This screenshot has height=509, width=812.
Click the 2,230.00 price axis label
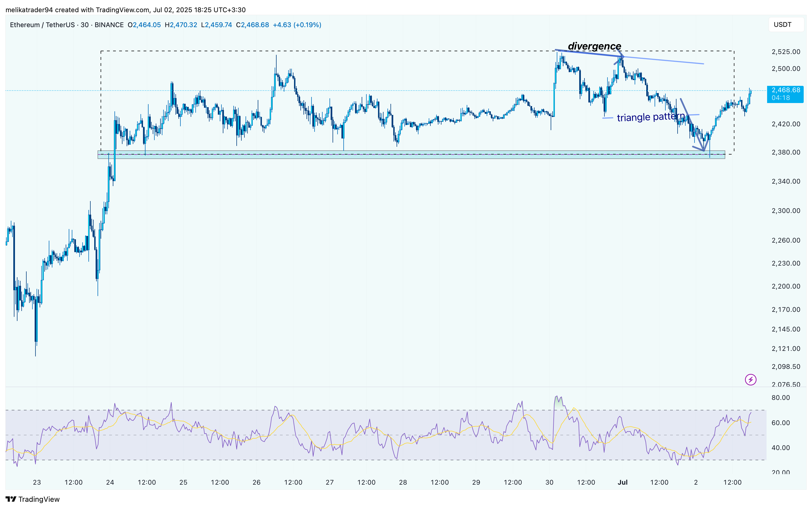pyautogui.click(x=786, y=263)
